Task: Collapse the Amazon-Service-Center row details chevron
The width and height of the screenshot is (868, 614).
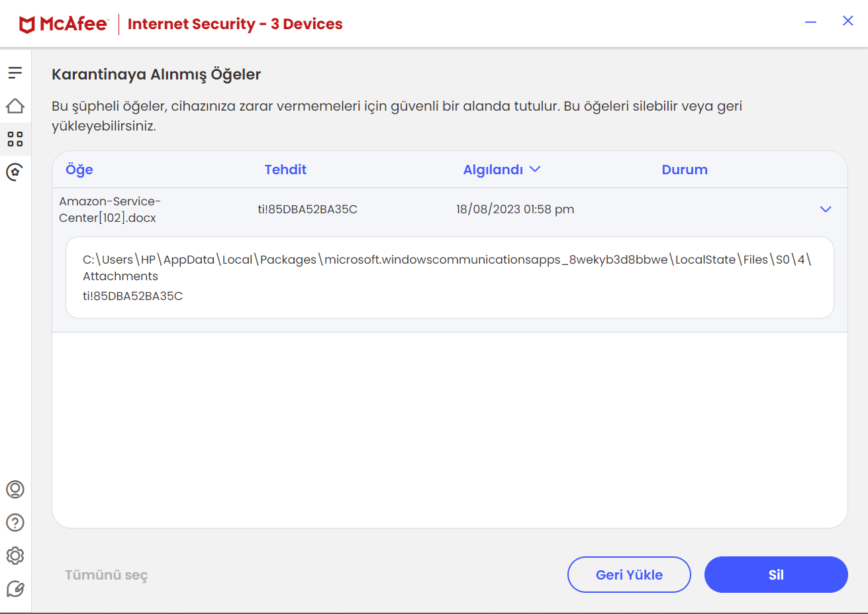Action: 825,209
